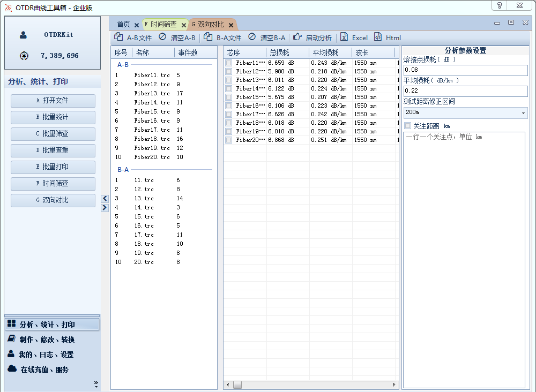Tick the Fiber15 row checkbox
The width and height of the screenshot is (536, 392).
click(x=229, y=97)
